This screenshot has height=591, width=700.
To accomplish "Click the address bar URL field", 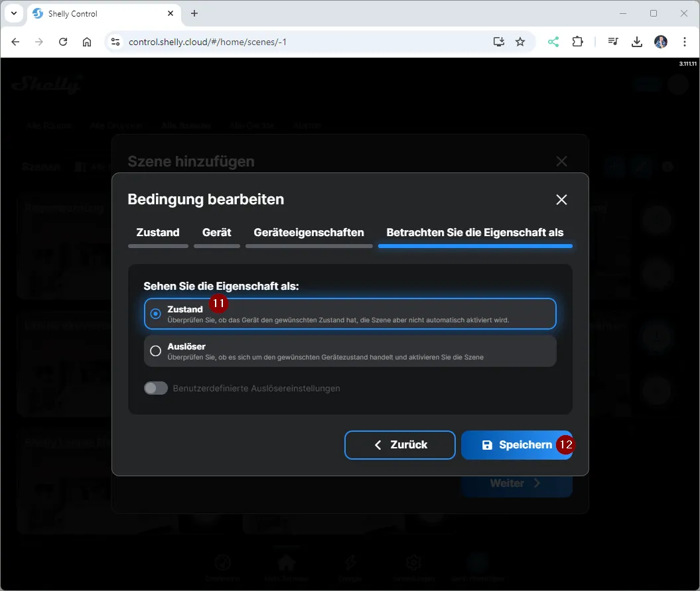I will (299, 42).
